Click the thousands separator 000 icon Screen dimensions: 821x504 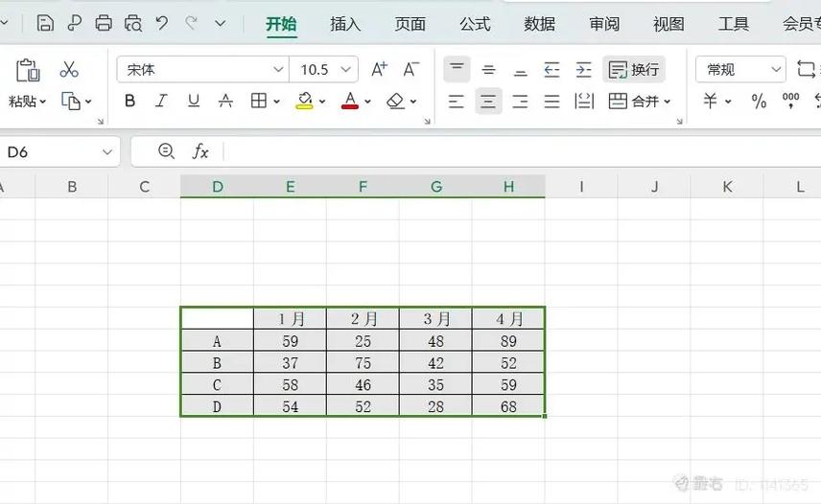tap(790, 101)
